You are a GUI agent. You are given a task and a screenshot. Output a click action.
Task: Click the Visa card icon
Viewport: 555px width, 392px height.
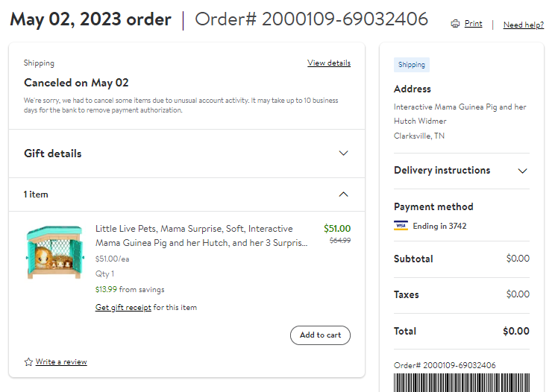(401, 226)
